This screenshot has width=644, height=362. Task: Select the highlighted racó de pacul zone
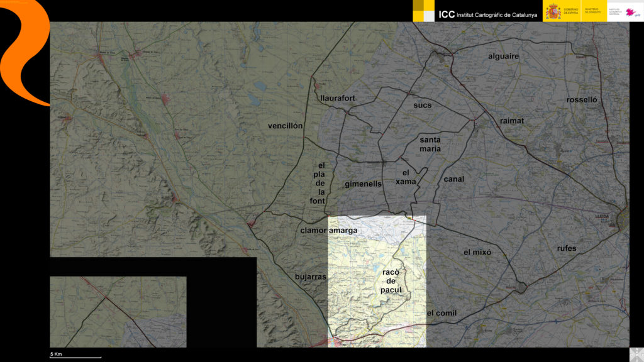(x=391, y=281)
